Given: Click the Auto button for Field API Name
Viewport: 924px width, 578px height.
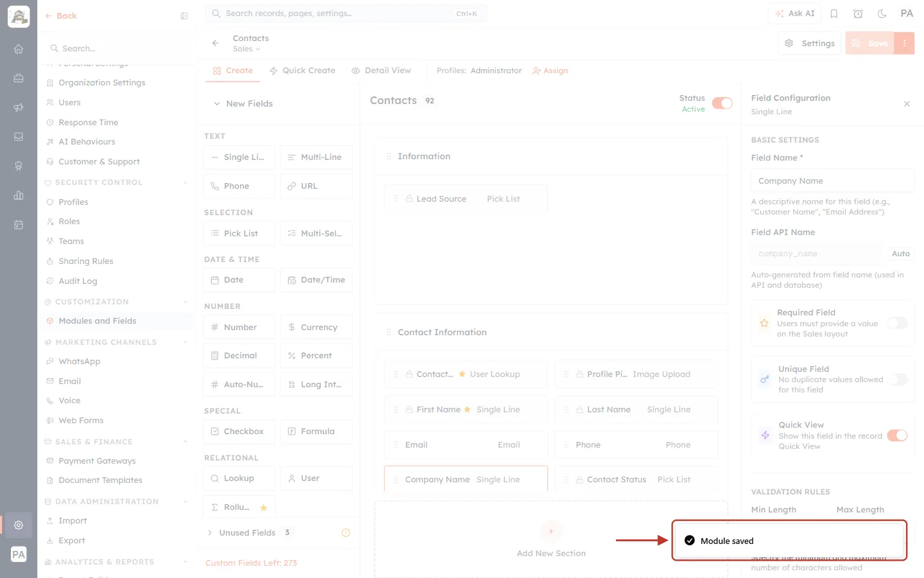Looking at the screenshot, I should pos(901,254).
